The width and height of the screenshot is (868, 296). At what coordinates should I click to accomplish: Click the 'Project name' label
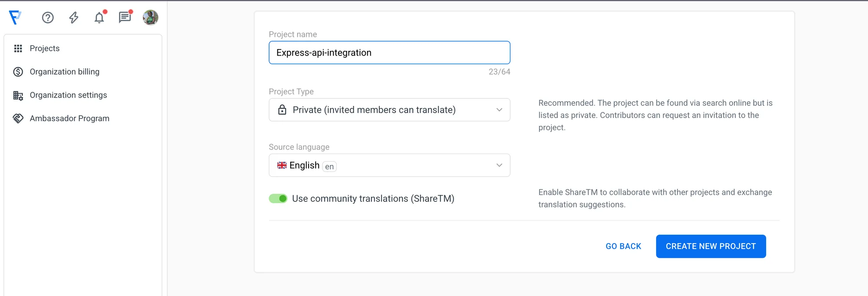(x=293, y=34)
